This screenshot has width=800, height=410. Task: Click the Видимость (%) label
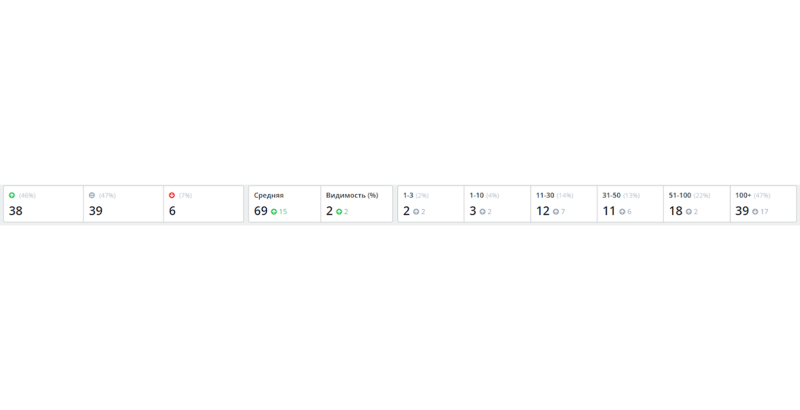(x=352, y=195)
